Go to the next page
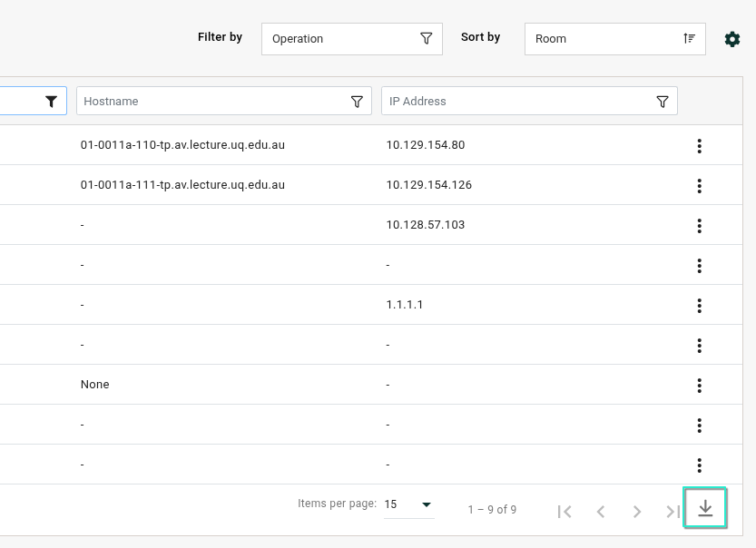 coord(637,512)
